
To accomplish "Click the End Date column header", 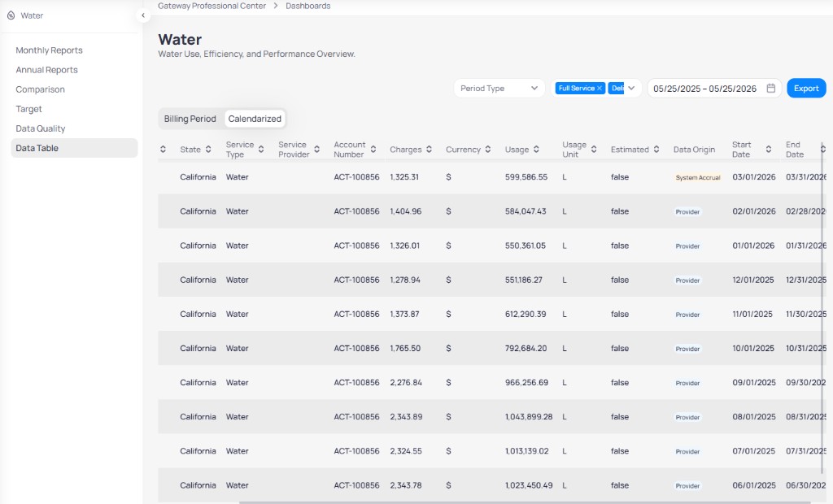I will (795, 150).
